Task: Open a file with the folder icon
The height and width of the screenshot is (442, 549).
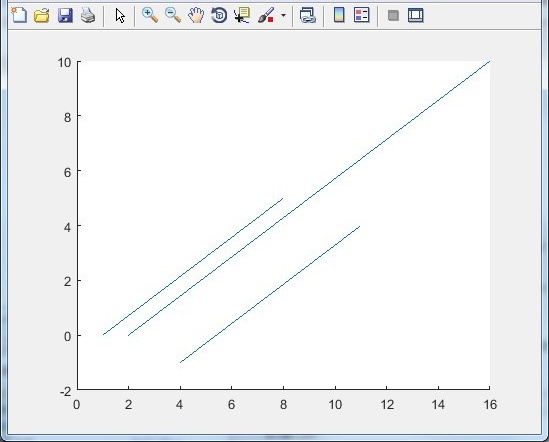Action: (42, 15)
